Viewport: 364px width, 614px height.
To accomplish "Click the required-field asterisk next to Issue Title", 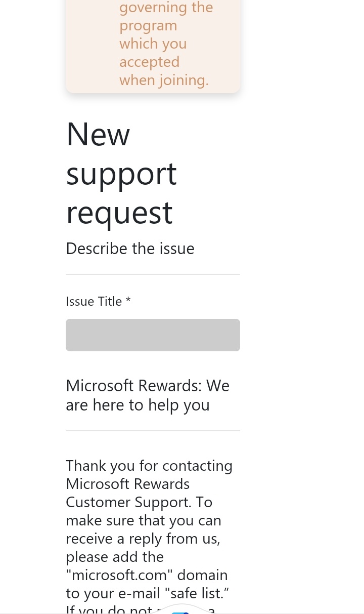I will pos(128,301).
